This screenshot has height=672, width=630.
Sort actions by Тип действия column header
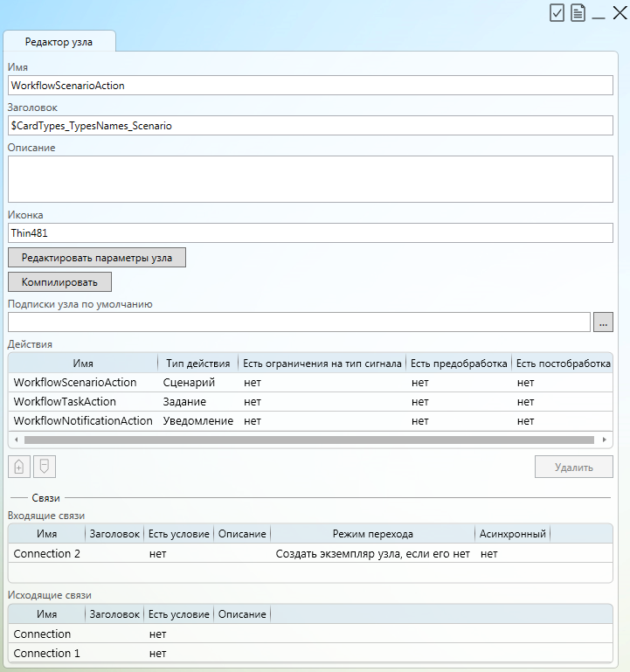(197, 363)
